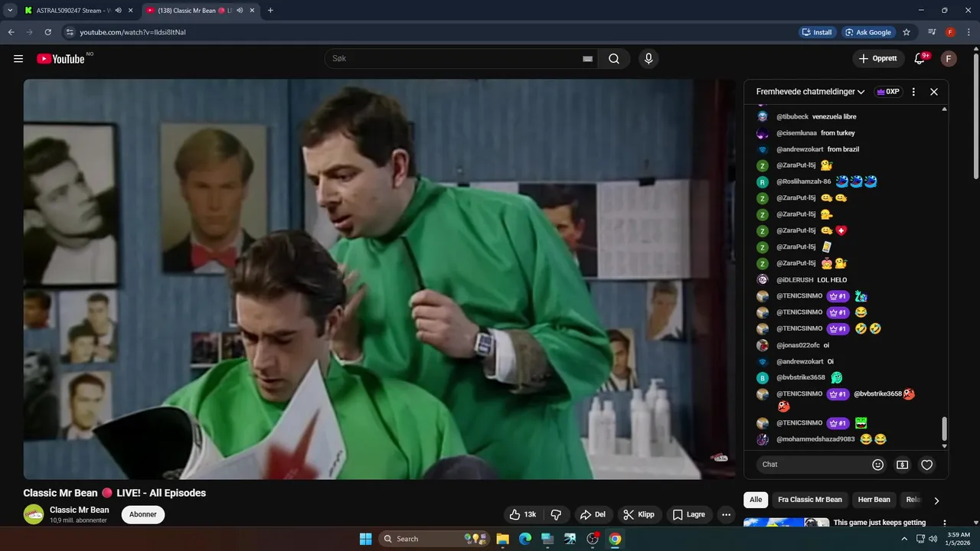Click the Mr Bean video player
This screenshot has width=980, height=551.
point(379,279)
